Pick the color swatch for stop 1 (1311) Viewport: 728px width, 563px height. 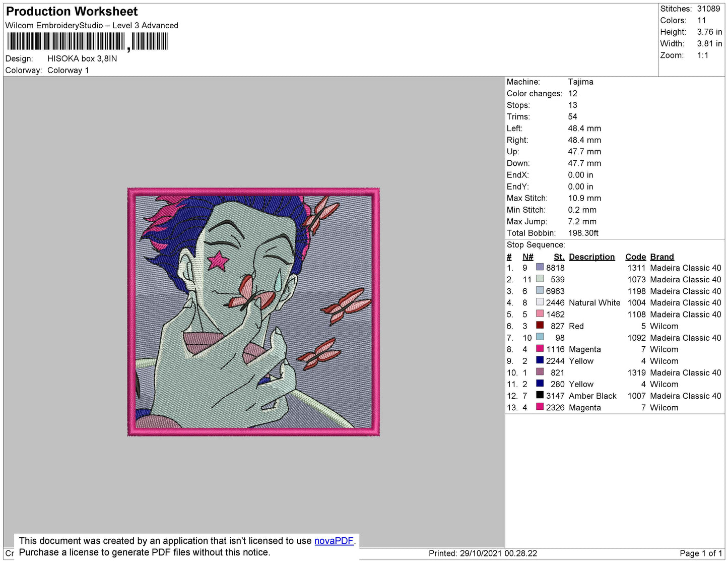[x=540, y=267]
